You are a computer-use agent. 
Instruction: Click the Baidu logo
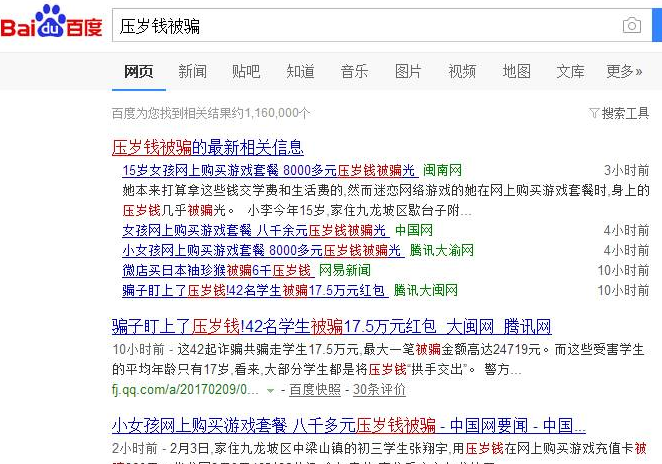pos(52,23)
